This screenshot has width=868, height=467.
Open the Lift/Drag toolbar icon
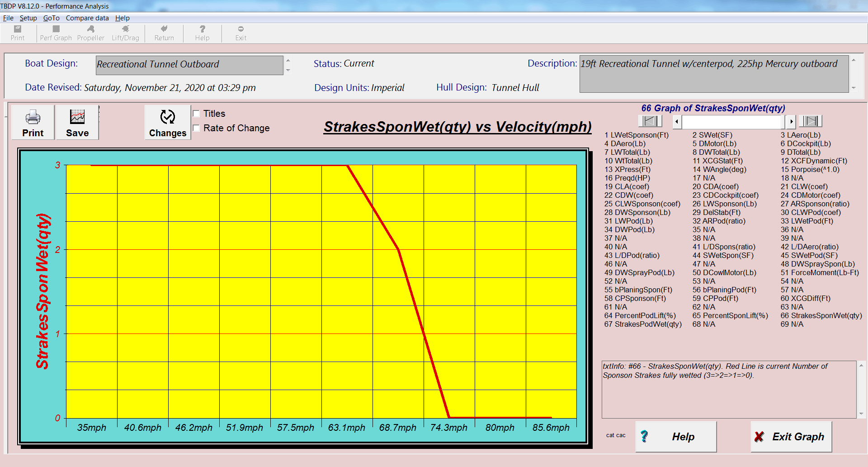click(x=125, y=33)
